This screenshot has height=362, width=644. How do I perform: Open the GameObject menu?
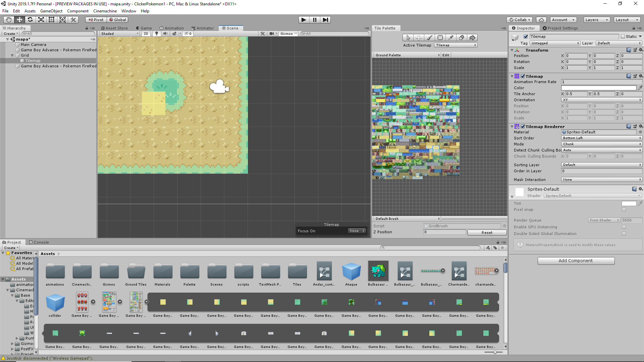[51, 11]
